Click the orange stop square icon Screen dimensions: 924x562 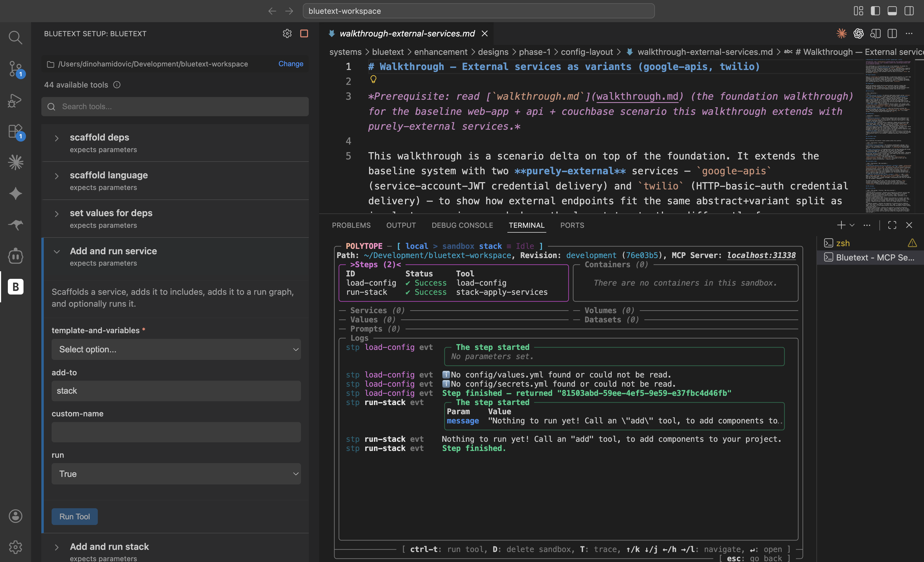click(x=304, y=33)
